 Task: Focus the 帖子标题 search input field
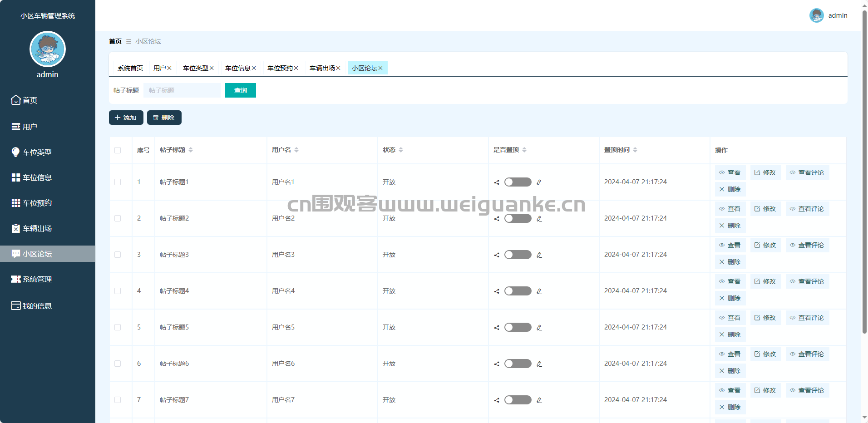(182, 90)
